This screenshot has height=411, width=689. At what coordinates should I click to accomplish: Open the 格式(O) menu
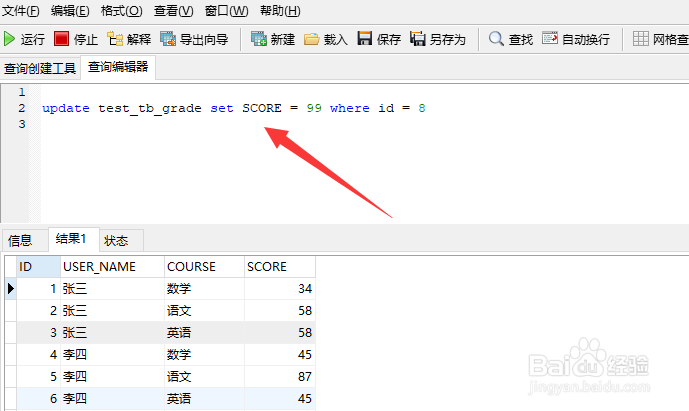[122, 11]
